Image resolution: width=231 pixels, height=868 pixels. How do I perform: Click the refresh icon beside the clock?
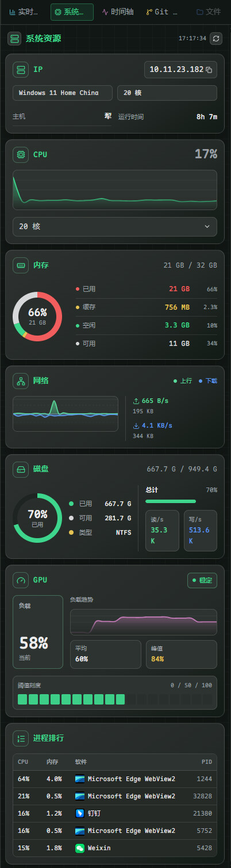click(x=216, y=39)
